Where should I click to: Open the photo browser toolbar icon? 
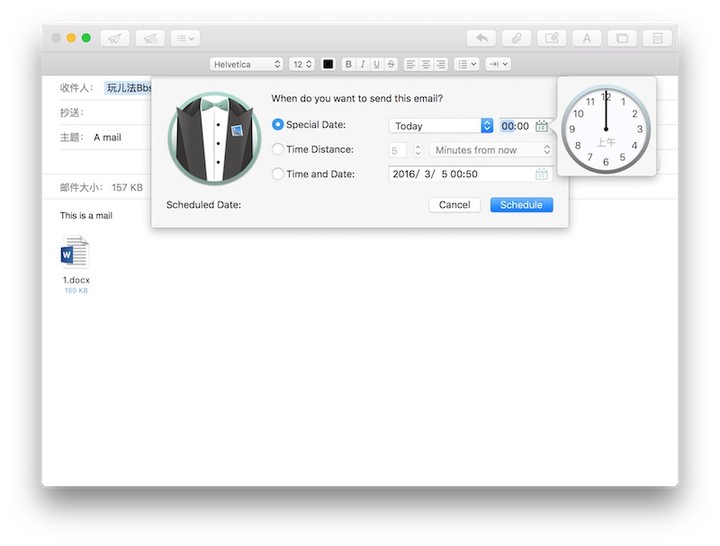pos(551,38)
